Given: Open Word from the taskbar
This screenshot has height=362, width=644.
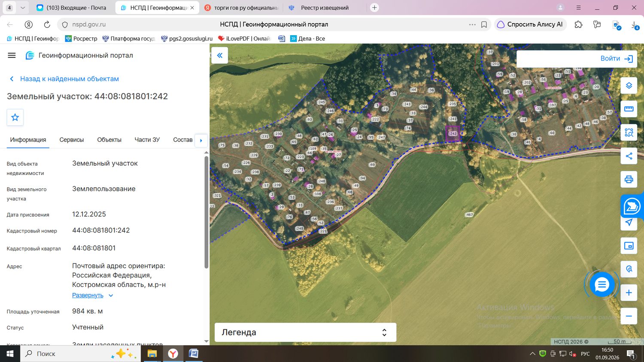Looking at the screenshot, I should (x=194, y=354).
